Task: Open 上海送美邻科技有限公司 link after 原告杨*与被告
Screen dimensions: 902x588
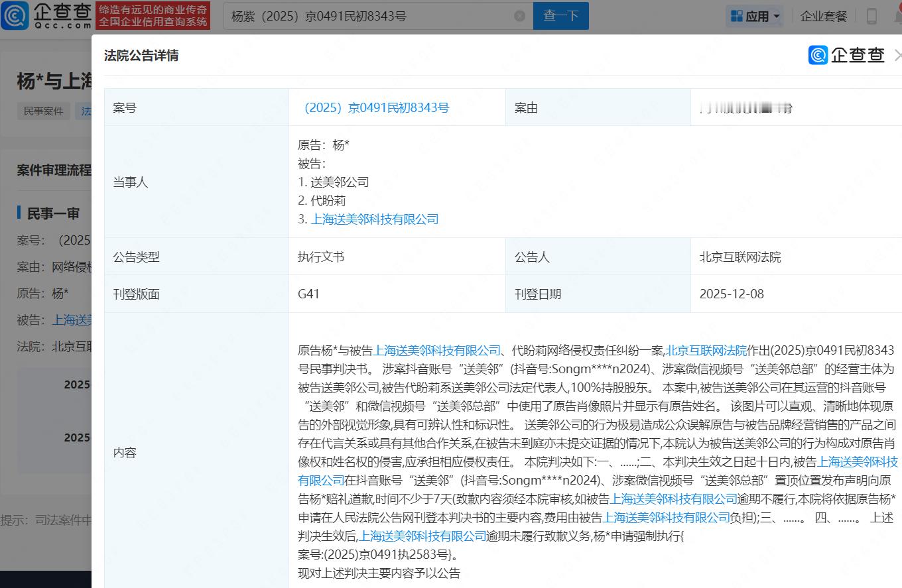Action: tap(438, 350)
